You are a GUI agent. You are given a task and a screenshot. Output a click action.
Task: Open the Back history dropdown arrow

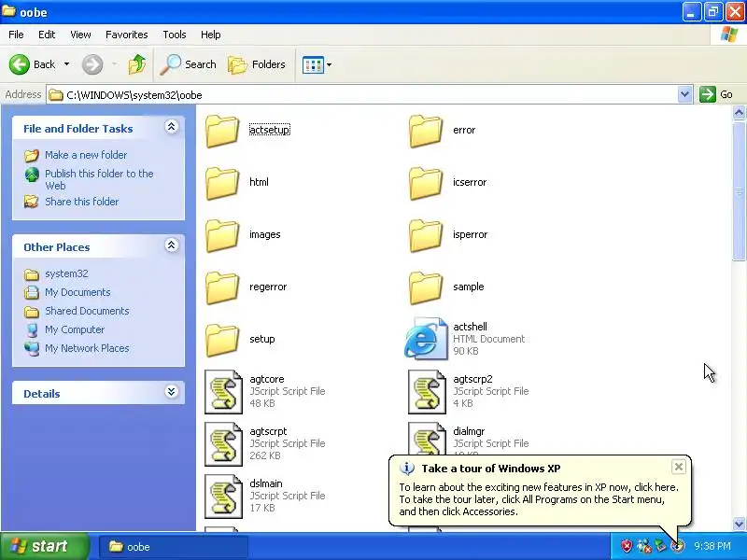pos(66,64)
